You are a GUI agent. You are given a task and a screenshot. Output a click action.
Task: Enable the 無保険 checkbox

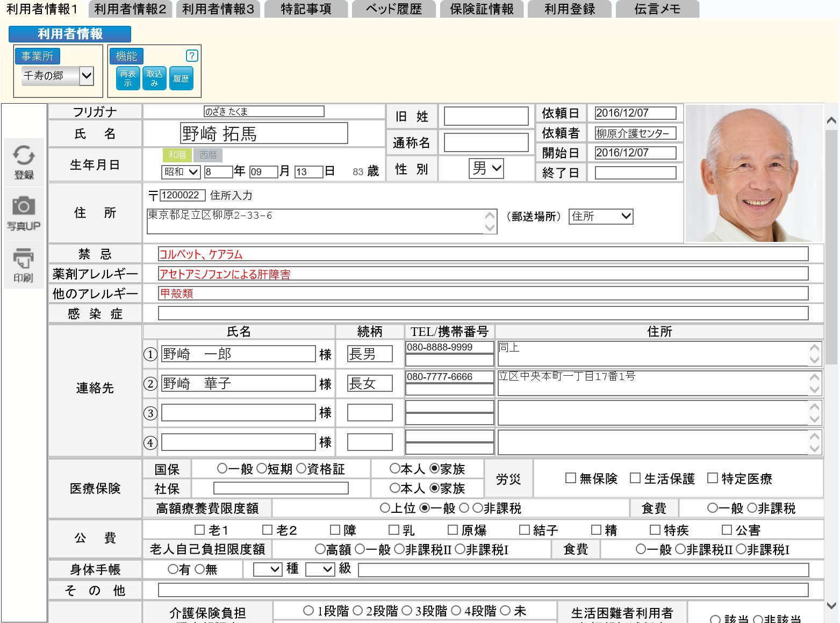571,478
